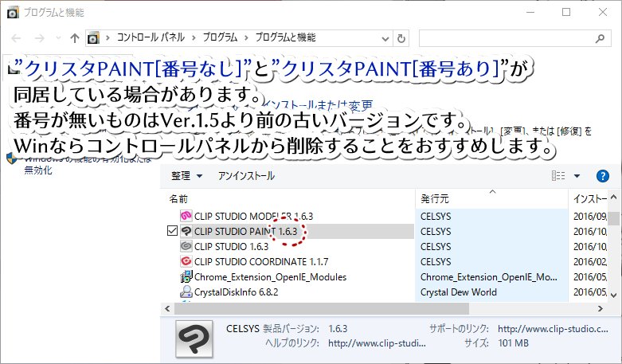Expand the view options dropdown arrow
Image resolution: width=622 pixels, height=364 pixels.
click(577, 176)
